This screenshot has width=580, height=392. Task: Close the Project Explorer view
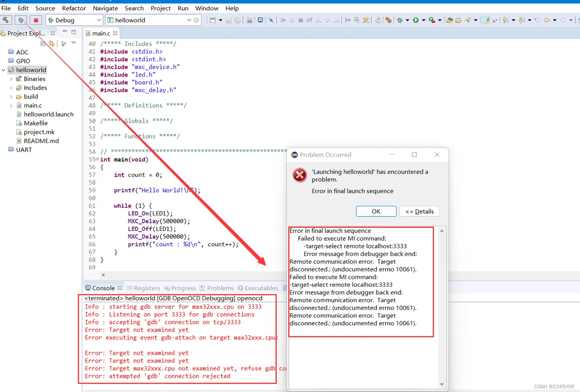[53, 33]
